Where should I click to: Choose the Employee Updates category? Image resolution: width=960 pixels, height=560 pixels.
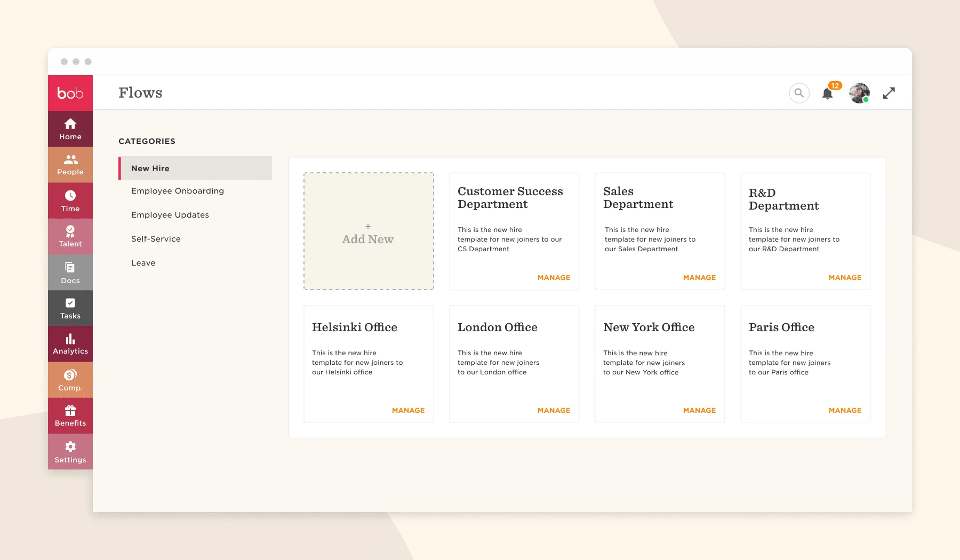pos(170,215)
